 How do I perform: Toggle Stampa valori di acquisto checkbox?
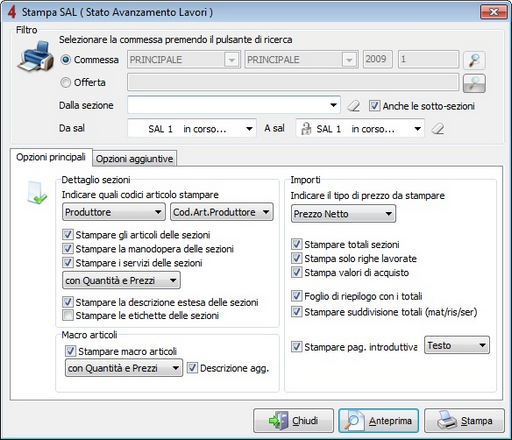click(x=297, y=272)
